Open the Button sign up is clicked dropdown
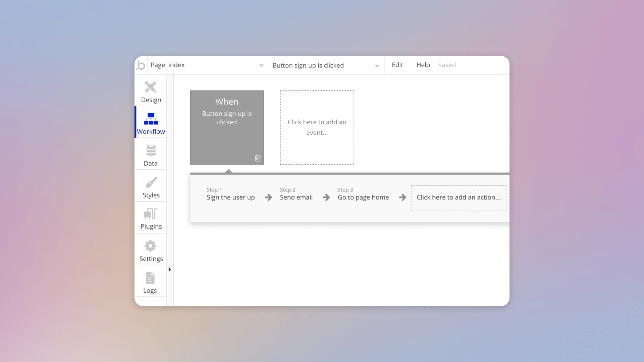Screen dimensions: 644x362 pyautogui.click(x=326, y=65)
